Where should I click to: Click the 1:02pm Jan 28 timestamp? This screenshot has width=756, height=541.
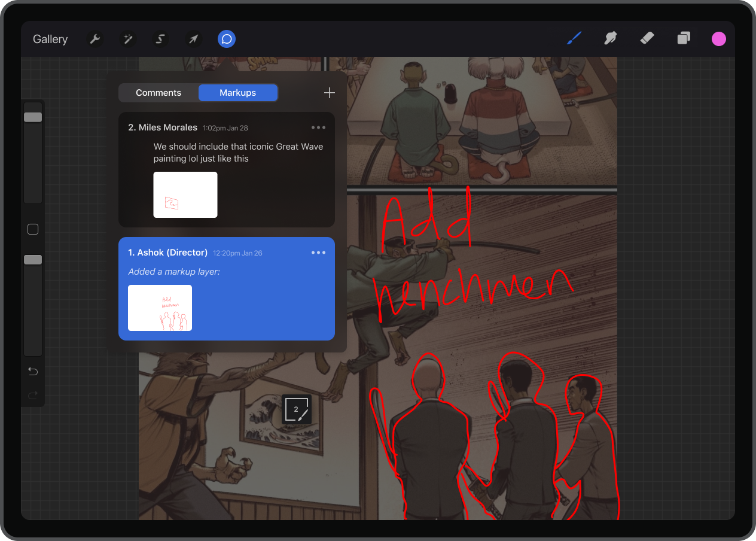[225, 128]
